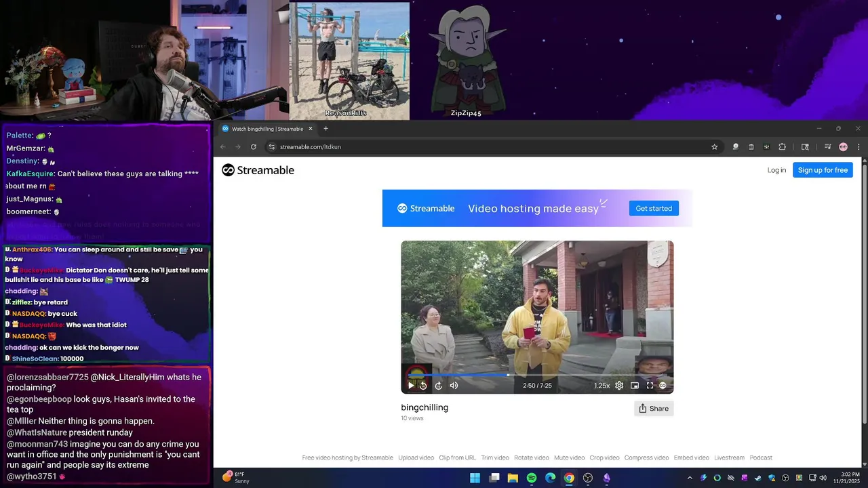Image resolution: width=868 pixels, height=488 pixels.
Task: Switch to Chrome on taskbar
Action: [569, 478]
